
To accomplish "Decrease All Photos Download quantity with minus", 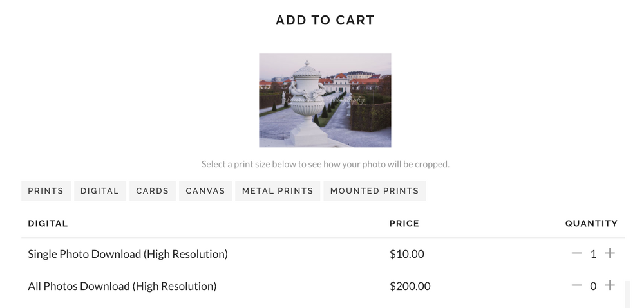I will (576, 285).
